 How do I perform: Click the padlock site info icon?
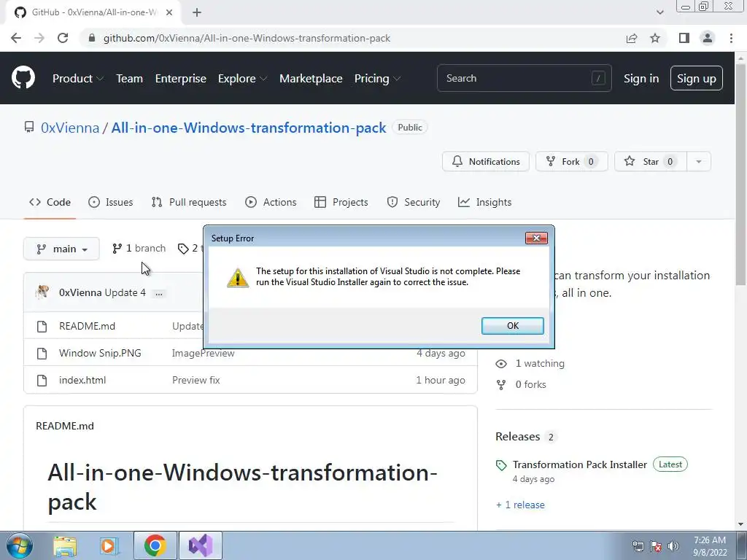click(x=92, y=38)
